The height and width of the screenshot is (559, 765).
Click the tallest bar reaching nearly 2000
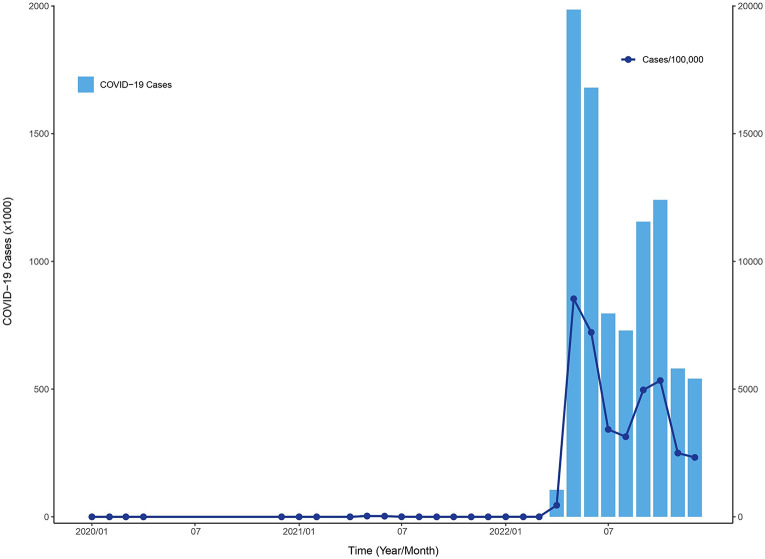pyautogui.click(x=574, y=263)
